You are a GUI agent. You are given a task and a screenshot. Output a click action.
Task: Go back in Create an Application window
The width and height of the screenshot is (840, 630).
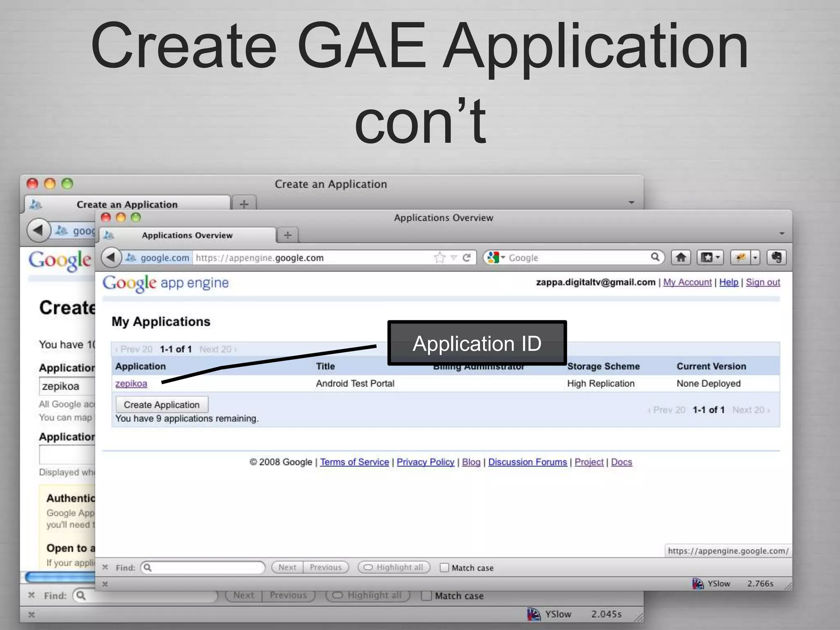click(x=39, y=230)
